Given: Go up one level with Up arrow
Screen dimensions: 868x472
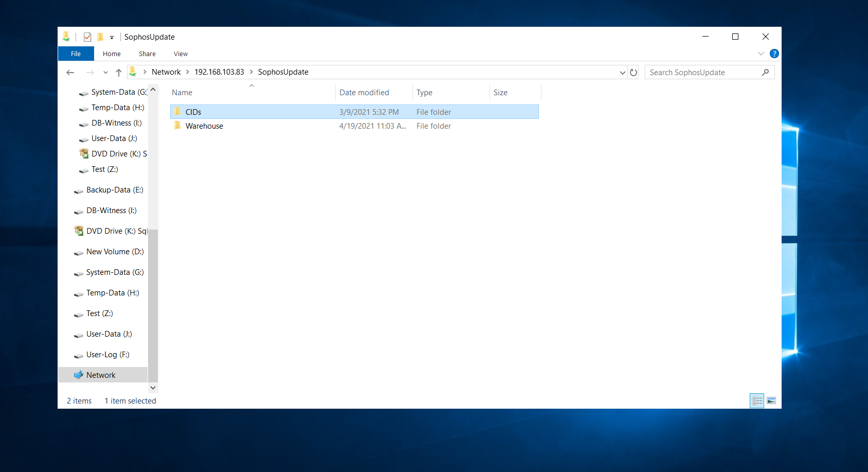Looking at the screenshot, I should [x=119, y=73].
